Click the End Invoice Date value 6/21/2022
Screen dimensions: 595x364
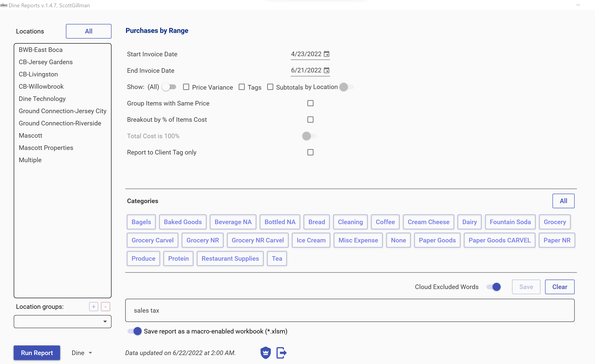306,70
